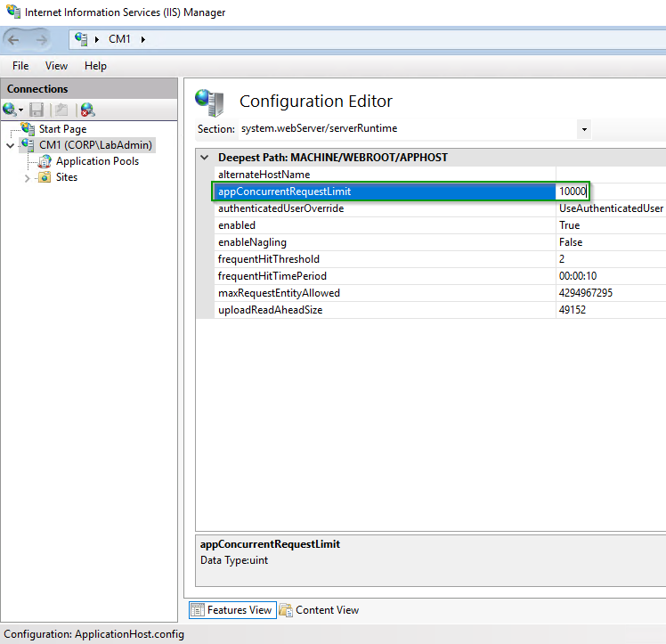Click the Delete Connection icon
Image resolution: width=666 pixels, height=644 pixels.
point(87,110)
